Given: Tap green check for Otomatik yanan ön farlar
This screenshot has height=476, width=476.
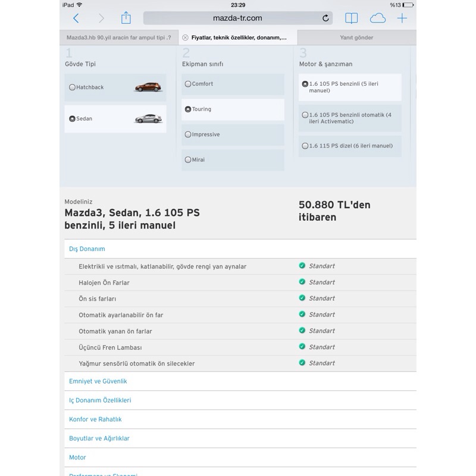Looking at the screenshot, I should tap(302, 330).
